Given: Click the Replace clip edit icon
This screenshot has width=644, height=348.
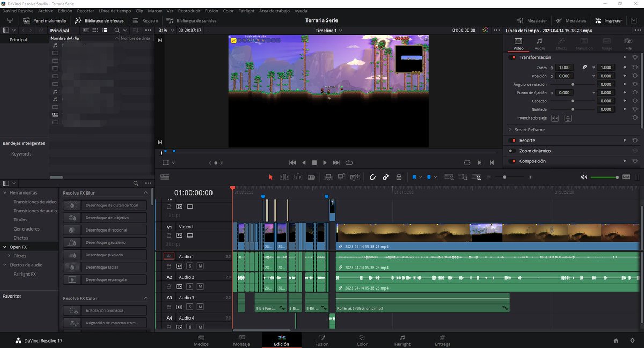Looking at the screenshot, I should click(x=355, y=177).
